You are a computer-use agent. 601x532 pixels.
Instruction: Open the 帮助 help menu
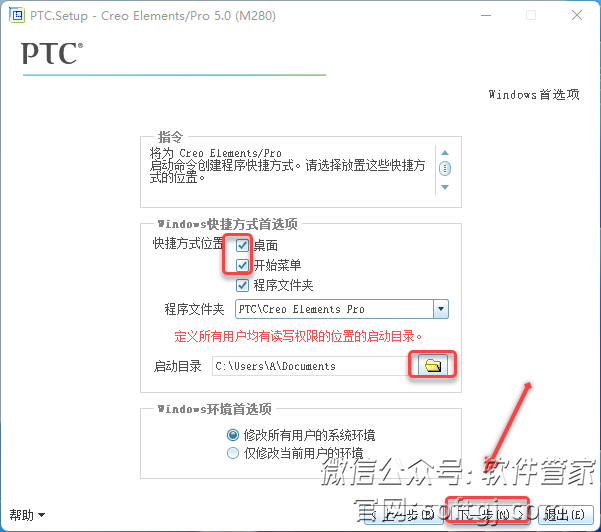[x=27, y=515]
